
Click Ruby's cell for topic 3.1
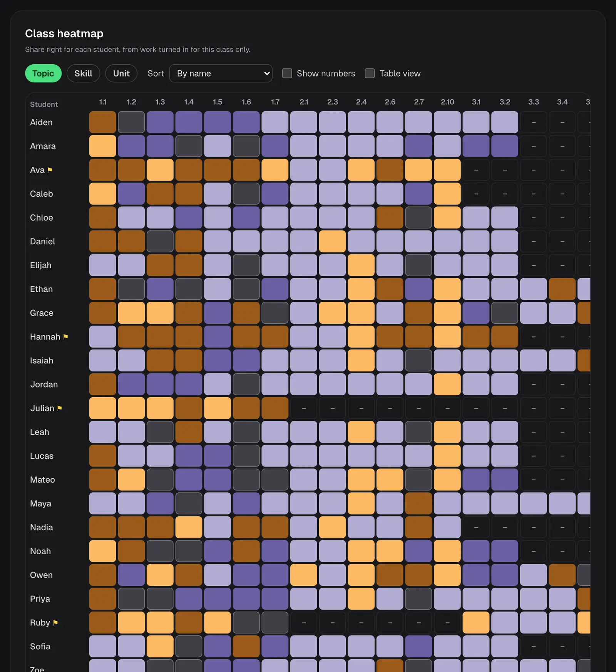click(476, 622)
